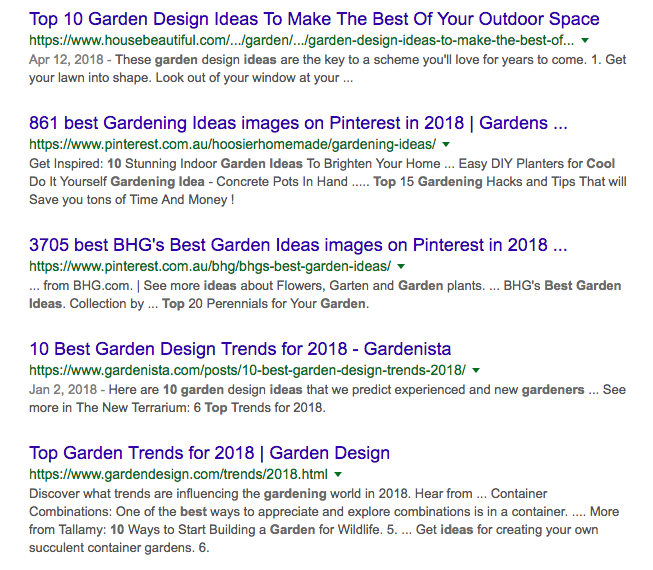Open the 861 best Gardening Ideas Pinterest result
The image size is (653, 570).
tap(298, 124)
